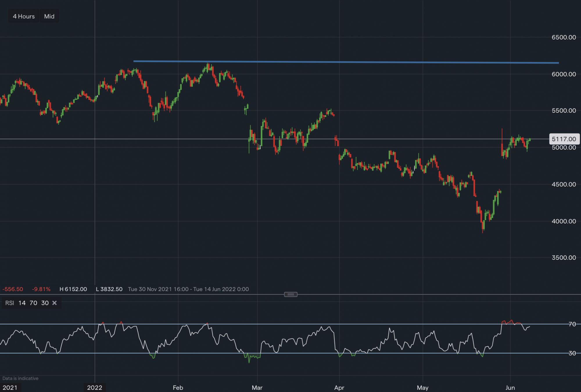
Task: Click the chart panel divider handle
Action: point(290,294)
